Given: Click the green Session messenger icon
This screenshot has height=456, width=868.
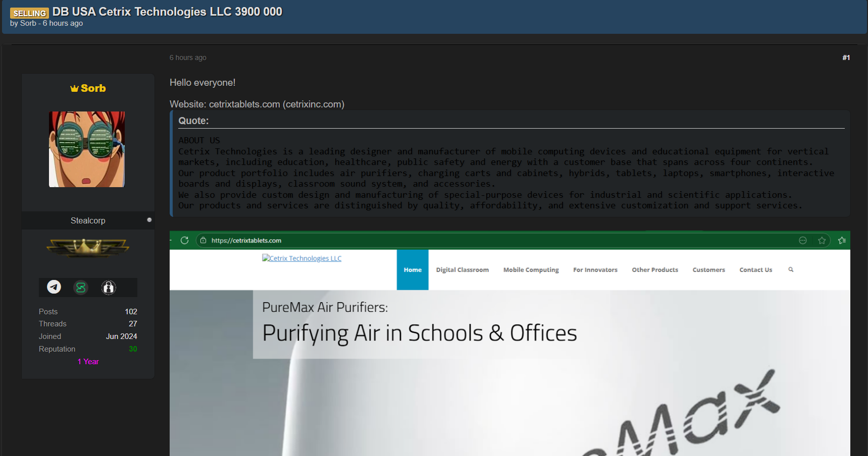Looking at the screenshot, I should [81, 288].
